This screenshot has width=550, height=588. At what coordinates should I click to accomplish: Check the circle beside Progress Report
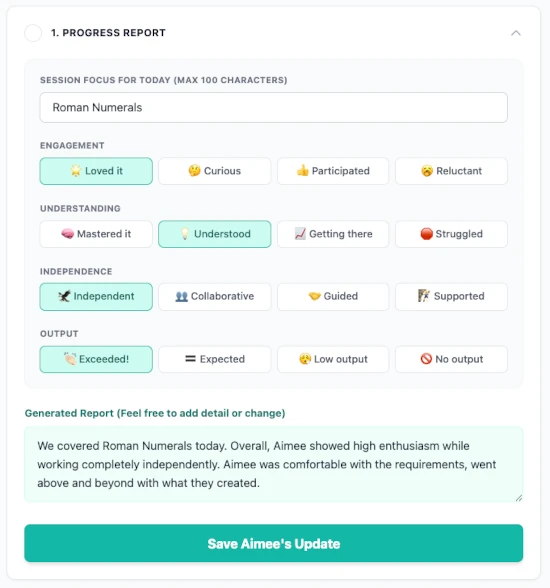[x=33, y=33]
